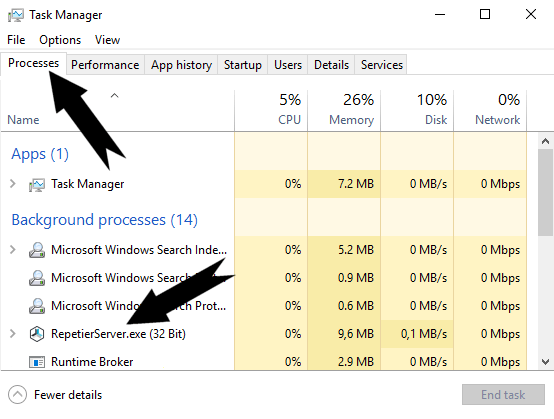Expand the Microsoft Windows Search Indexer row
Viewport: 554px width, 419px height.
click(13, 250)
